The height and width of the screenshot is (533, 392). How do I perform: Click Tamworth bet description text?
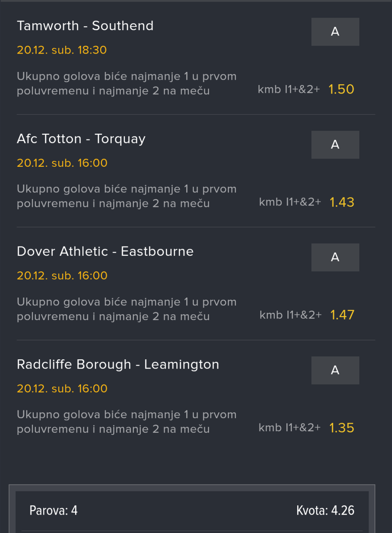pyautogui.click(x=127, y=83)
